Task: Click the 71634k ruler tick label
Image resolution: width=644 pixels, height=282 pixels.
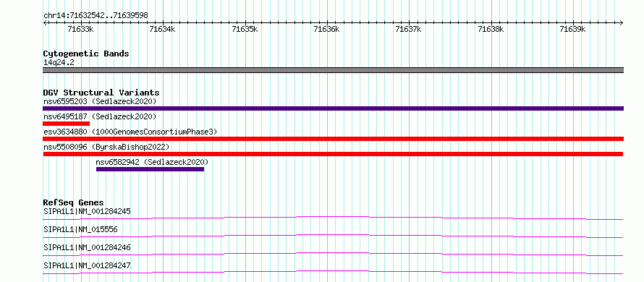Action: coord(163,29)
